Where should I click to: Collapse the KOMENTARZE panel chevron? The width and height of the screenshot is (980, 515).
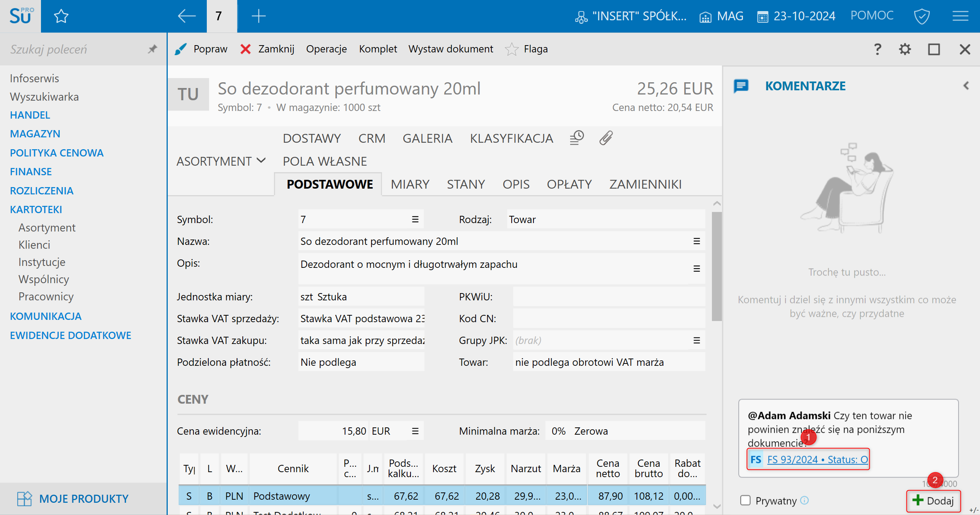pos(966,86)
